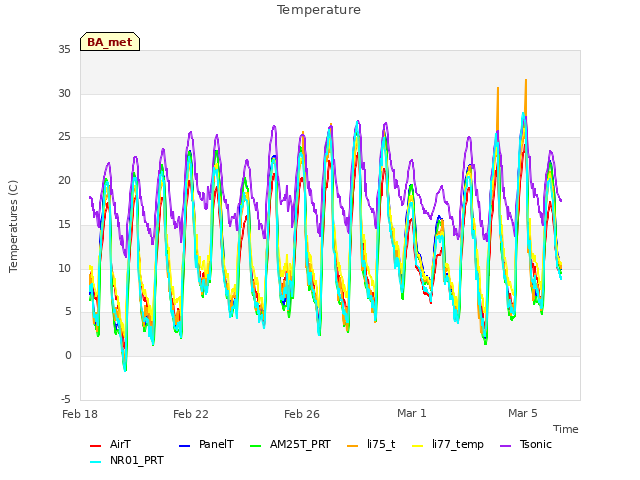Click the purple Tsonic legend color marker
This screenshot has width=640, height=480.
(x=505, y=446)
